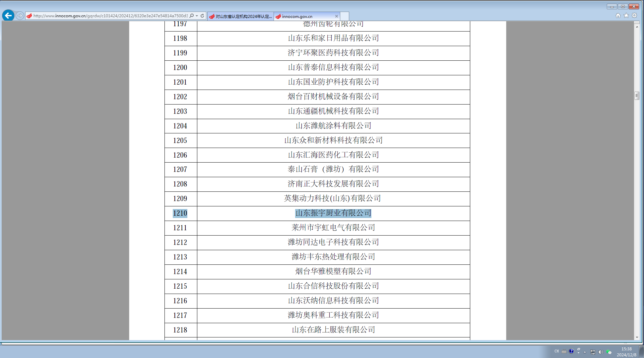Click company name 山东在路上服装有限公司

pyautogui.click(x=333, y=330)
